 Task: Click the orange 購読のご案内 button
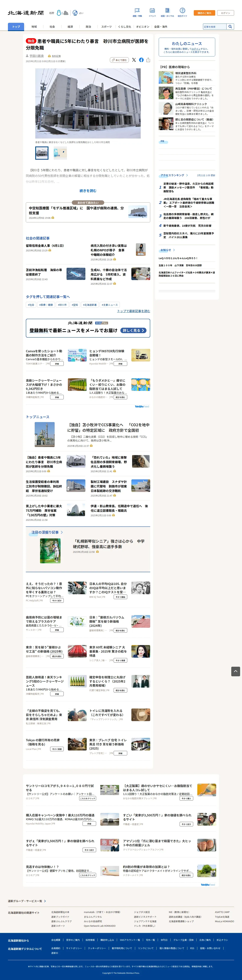pyautogui.click(x=204, y=13)
